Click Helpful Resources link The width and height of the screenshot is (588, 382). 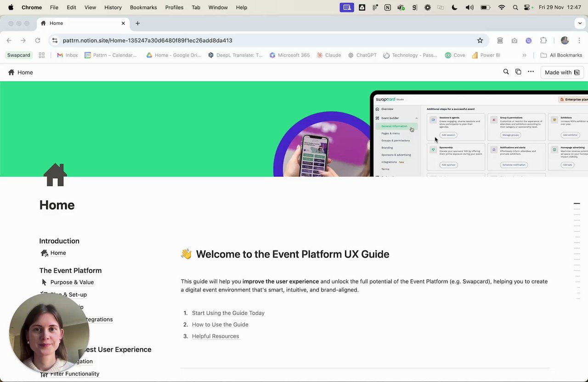click(215, 336)
